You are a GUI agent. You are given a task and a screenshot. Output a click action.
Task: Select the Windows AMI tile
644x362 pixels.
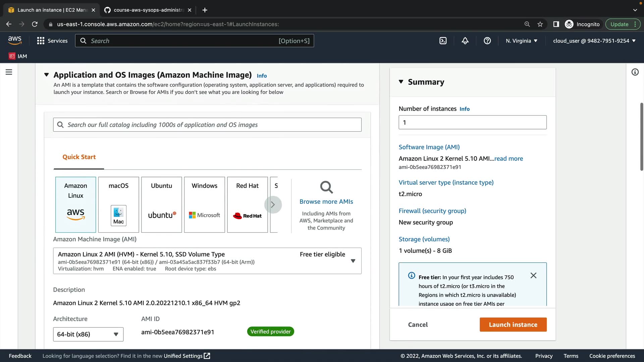pyautogui.click(x=204, y=204)
